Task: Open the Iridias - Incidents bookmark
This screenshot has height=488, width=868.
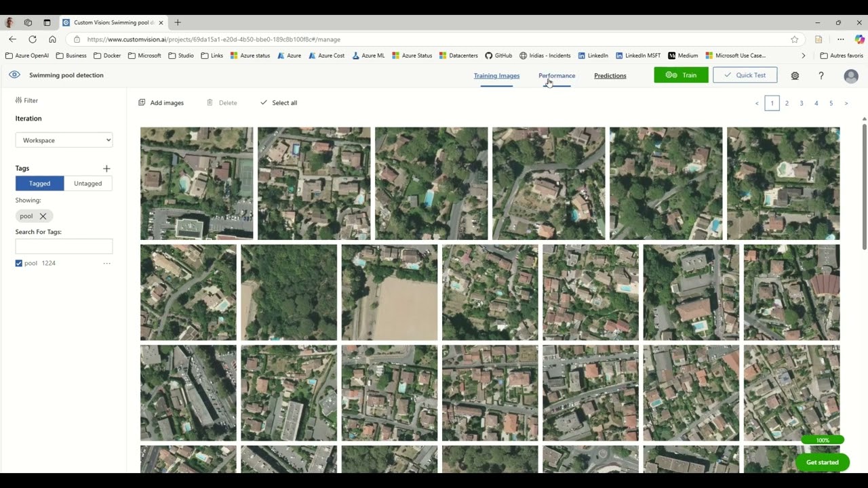Action: [x=545, y=56]
